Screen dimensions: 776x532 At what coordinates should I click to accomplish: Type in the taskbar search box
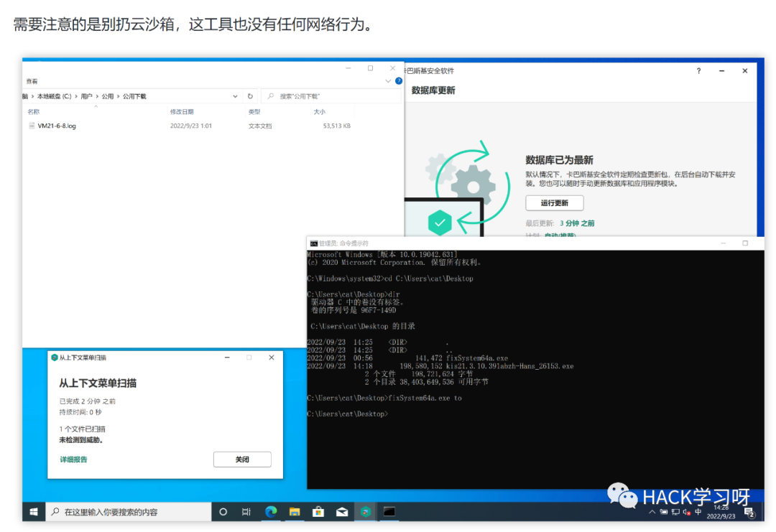(129, 512)
